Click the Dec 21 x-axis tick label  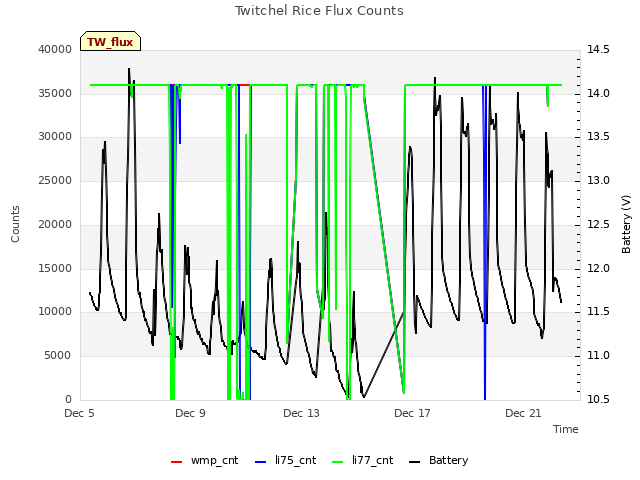523,413
